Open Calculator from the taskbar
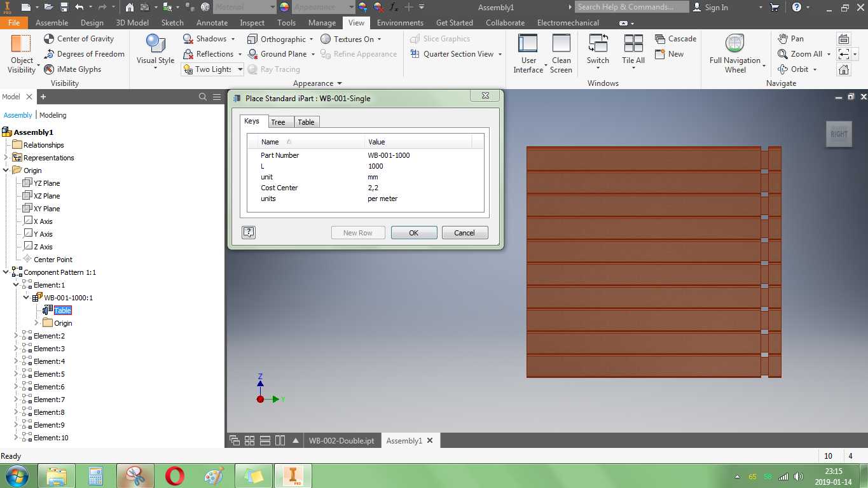The width and height of the screenshot is (868, 488). tap(95, 476)
